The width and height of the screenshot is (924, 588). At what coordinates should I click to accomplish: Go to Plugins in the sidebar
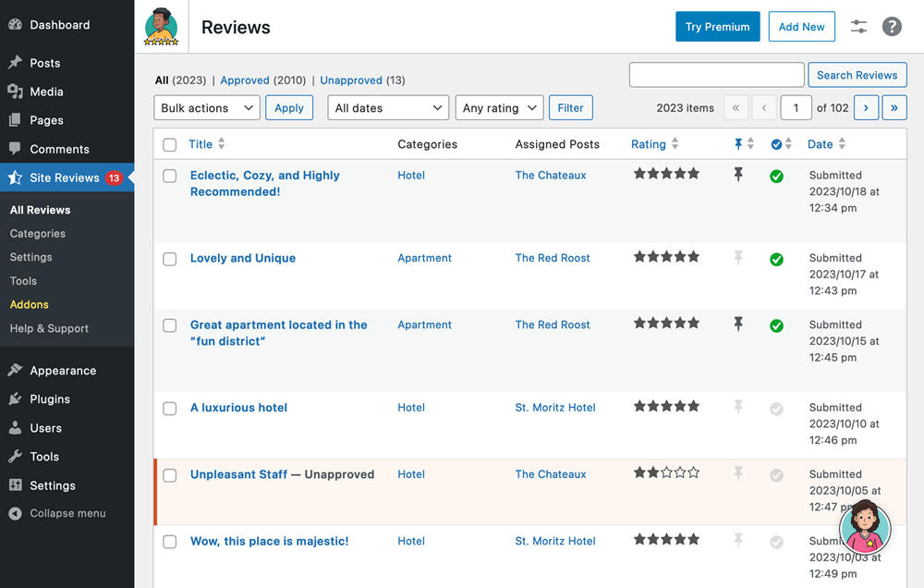(50, 399)
